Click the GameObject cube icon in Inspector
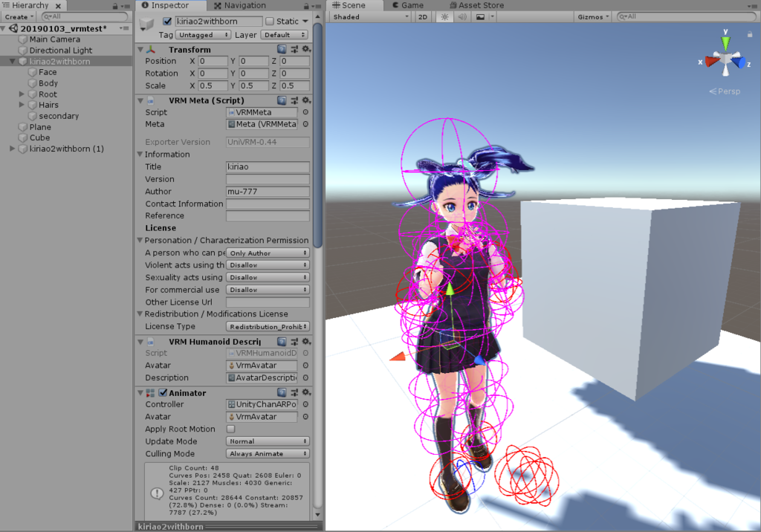This screenshot has height=532, width=761. pos(146,23)
